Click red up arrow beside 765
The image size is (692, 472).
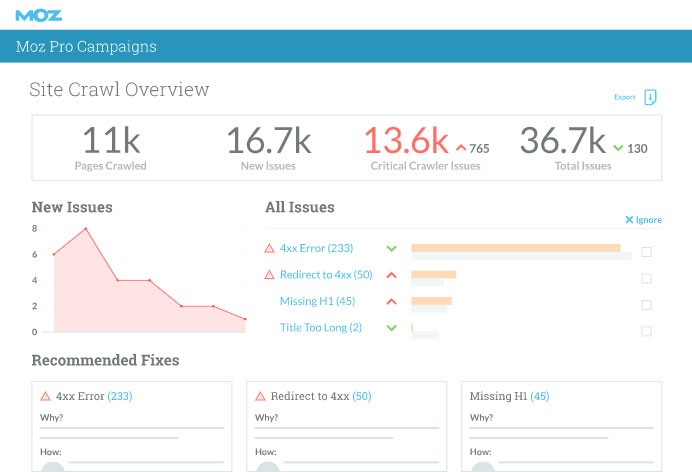(461, 148)
